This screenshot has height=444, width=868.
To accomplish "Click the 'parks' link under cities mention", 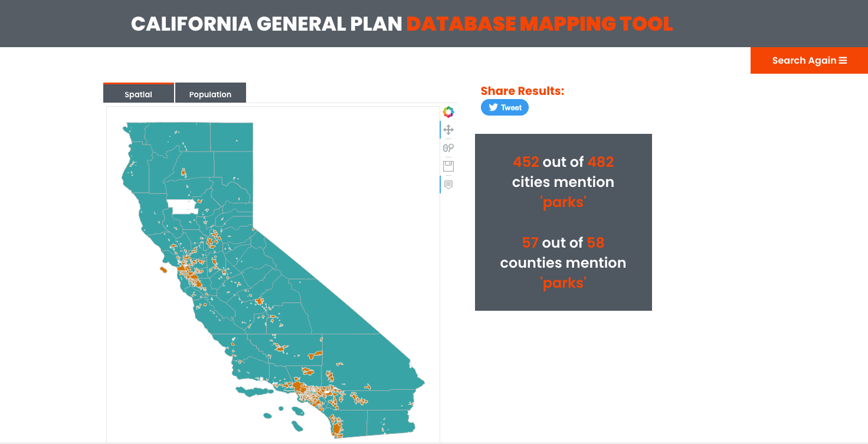I will click(x=562, y=202).
